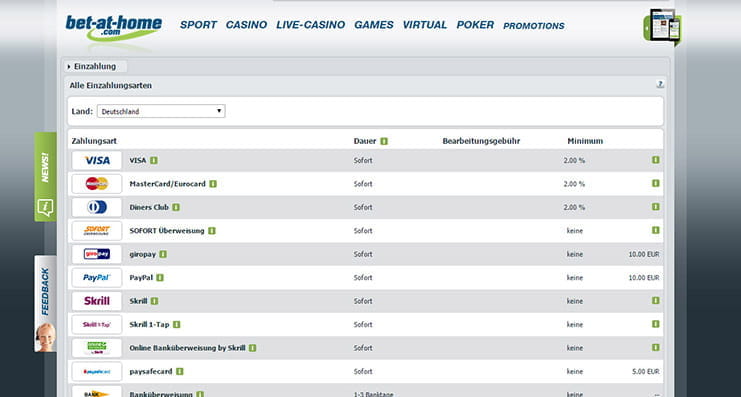
Task: Open the PROMOTIONS menu item
Action: 534,26
